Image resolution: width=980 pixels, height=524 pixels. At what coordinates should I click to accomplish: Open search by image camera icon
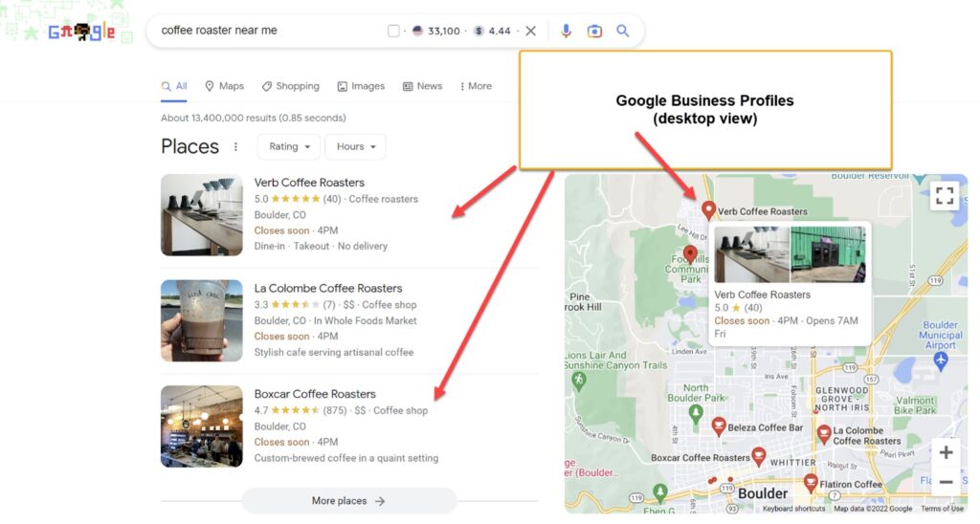pos(594,31)
